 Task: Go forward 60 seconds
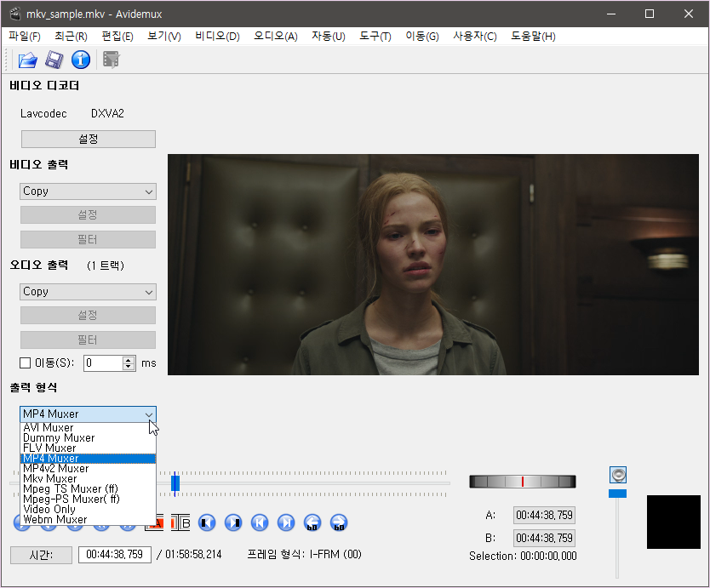click(x=339, y=522)
